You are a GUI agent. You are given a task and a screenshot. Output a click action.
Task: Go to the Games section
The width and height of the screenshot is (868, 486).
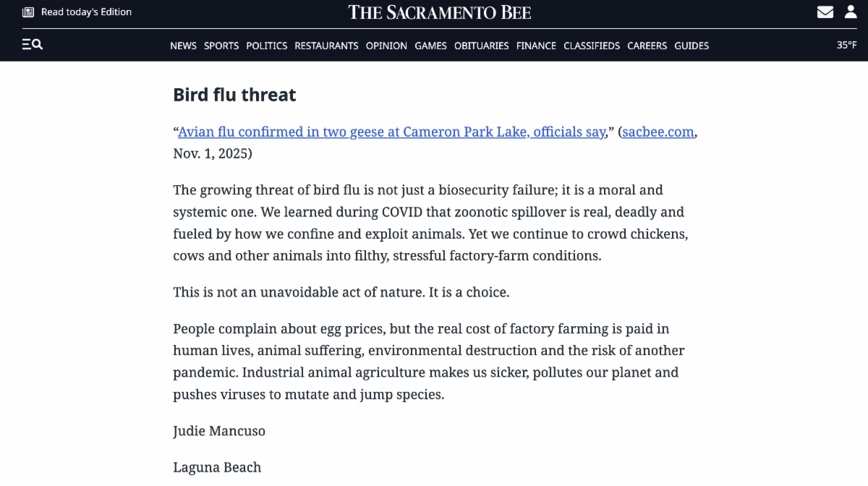click(430, 46)
